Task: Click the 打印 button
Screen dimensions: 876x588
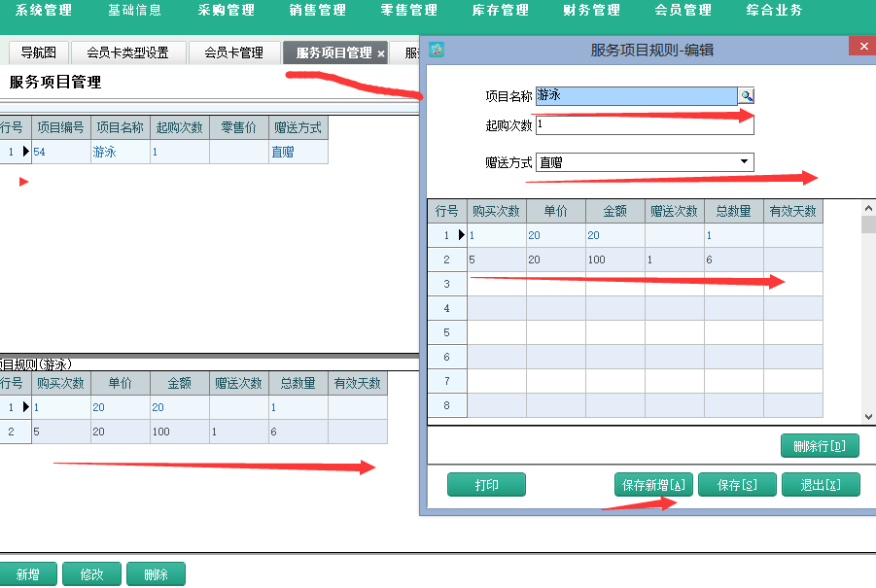Action: pyautogui.click(x=486, y=485)
